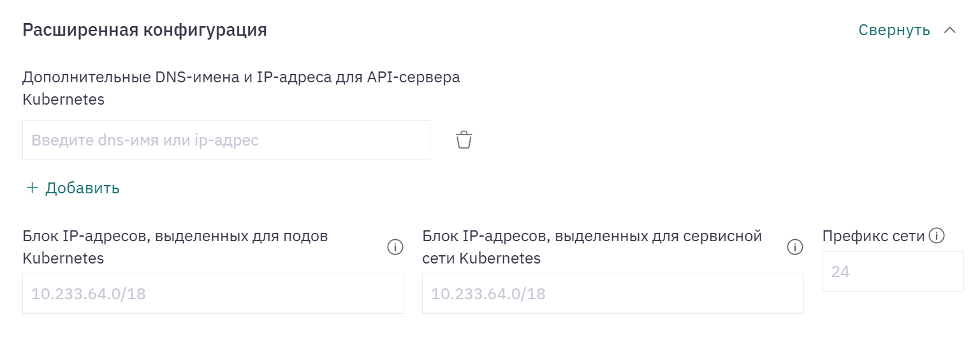This screenshot has height=349, width=980.
Task: Click the 'Блок IP-адресов, выделенных для подов' label
Action: 175,237
